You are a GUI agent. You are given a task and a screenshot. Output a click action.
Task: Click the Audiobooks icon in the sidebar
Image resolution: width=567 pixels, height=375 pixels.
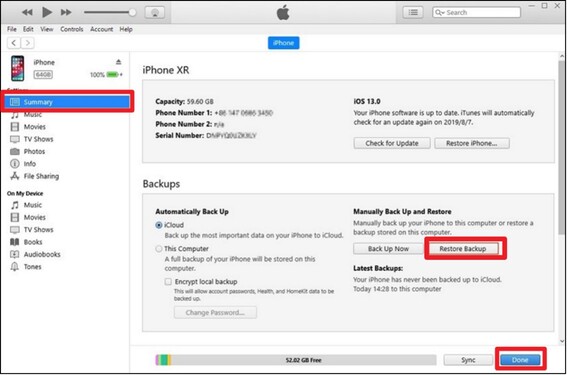click(x=14, y=254)
